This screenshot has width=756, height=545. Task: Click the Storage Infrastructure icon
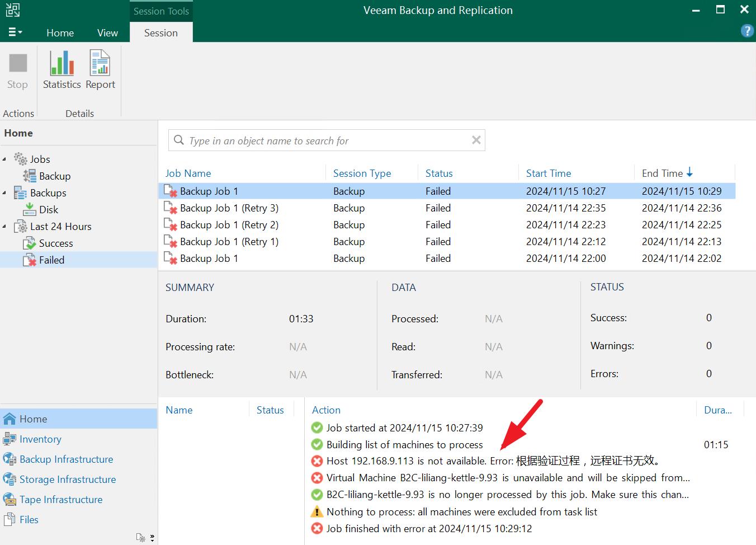point(10,479)
